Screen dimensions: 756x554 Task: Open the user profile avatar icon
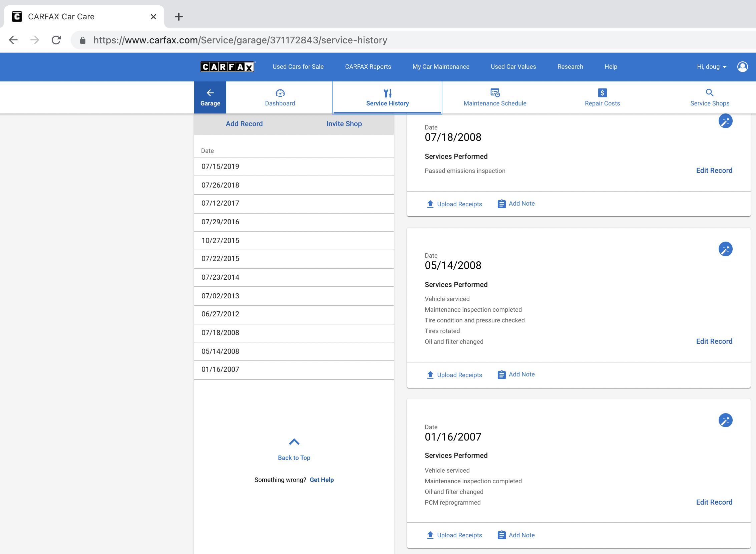point(742,67)
